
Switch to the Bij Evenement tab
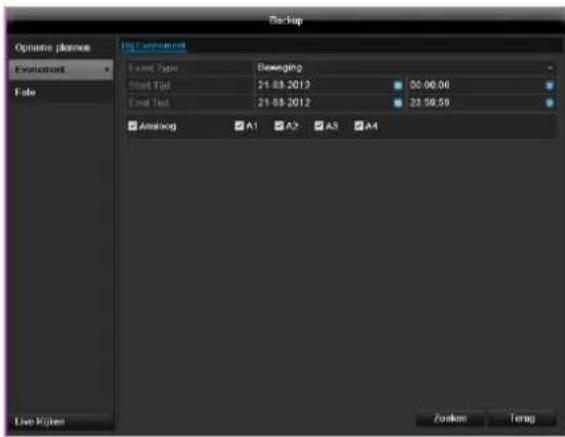coord(154,46)
